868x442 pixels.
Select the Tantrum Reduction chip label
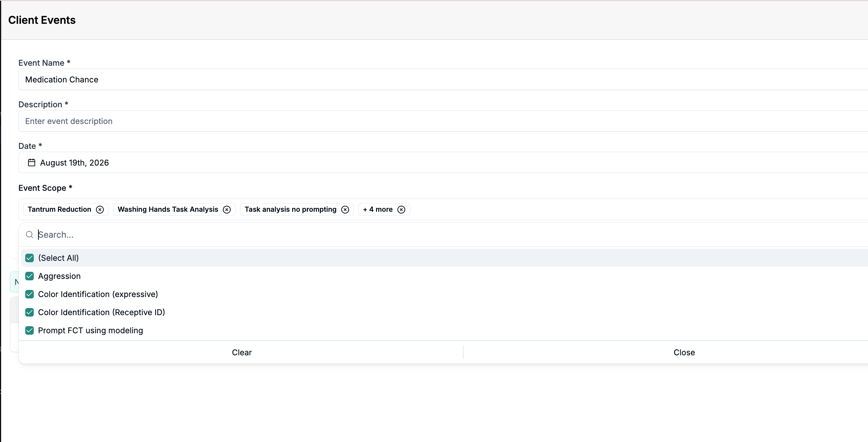(x=59, y=210)
